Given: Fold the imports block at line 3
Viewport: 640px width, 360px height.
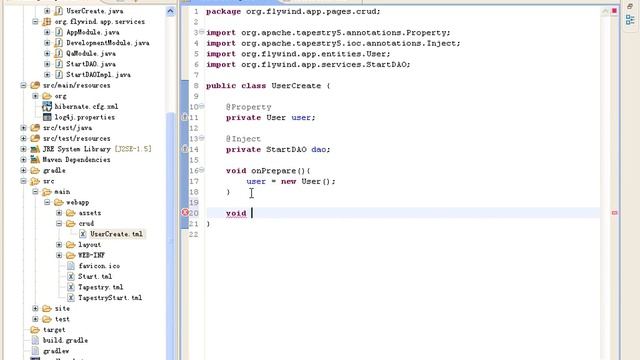Looking at the screenshot, I should (202, 31).
